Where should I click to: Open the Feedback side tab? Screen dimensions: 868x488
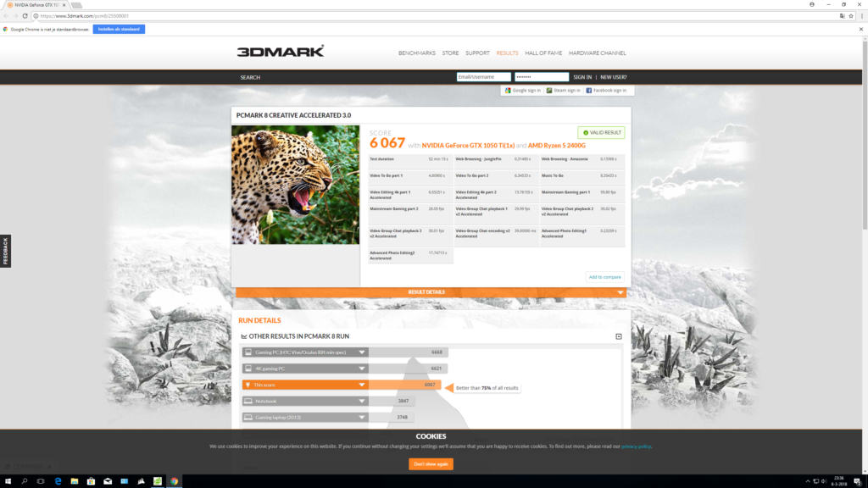point(6,251)
